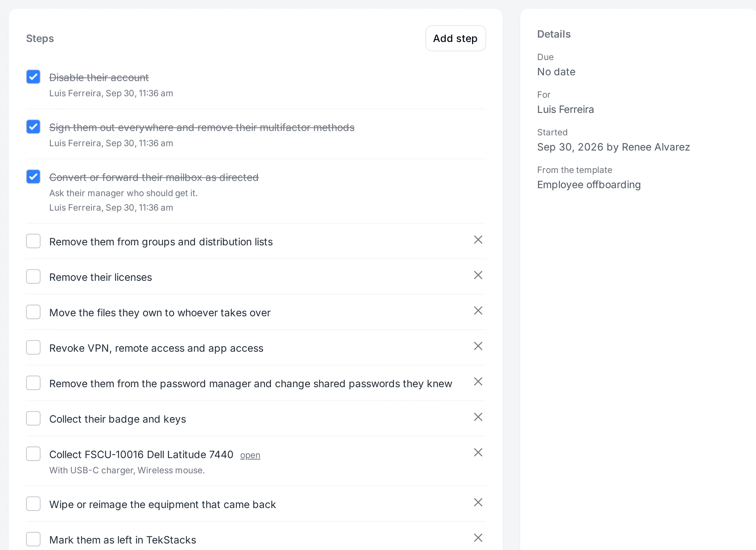
Task: Remove the 'Collect FSCU-10016 Dell Latitude' step
Action: tap(478, 453)
